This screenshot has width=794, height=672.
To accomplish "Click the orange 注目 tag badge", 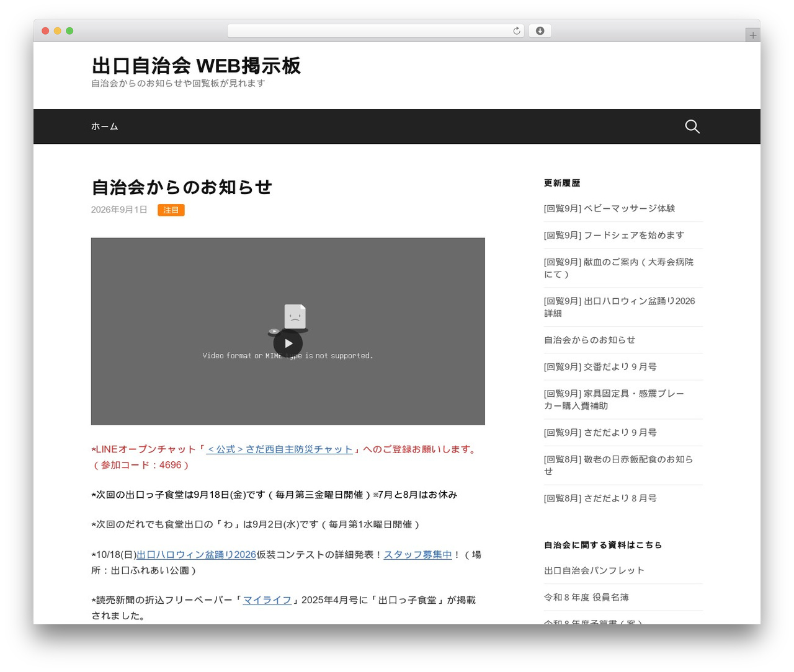I will click(x=171, y=210).
